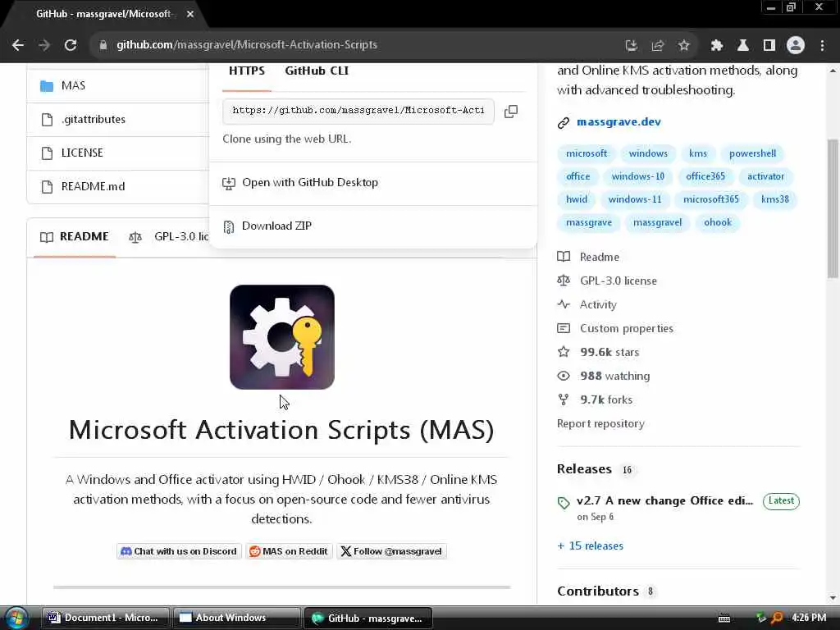Viewport: 840px width, 630px height.
Task: Click the kms topic tag
Action: click(698, 153)
